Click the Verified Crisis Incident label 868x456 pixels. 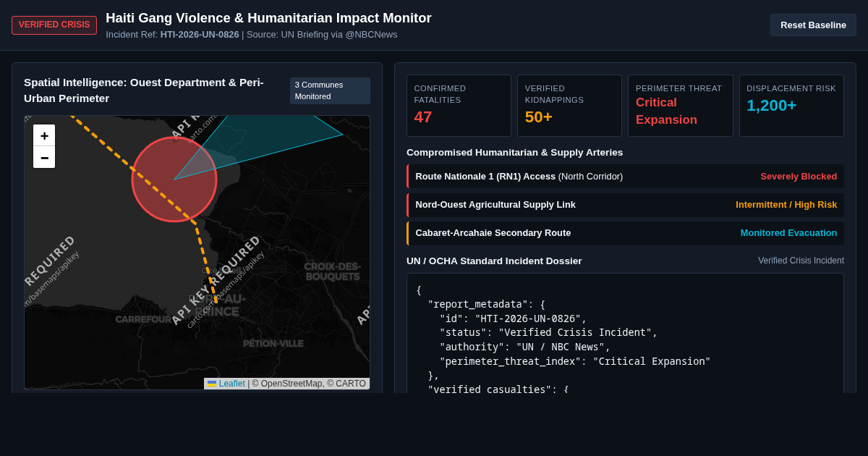(801, 261)
